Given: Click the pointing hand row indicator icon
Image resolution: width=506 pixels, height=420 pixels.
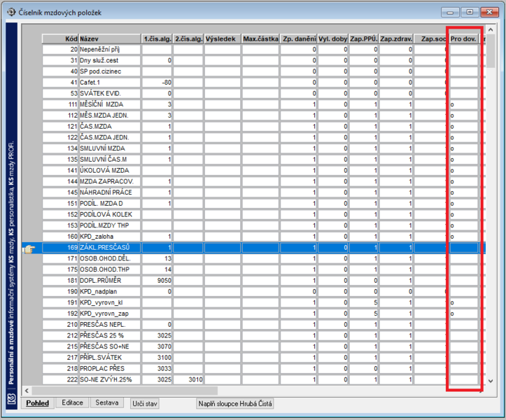Looking at the screenshot, I should (29, 249).
